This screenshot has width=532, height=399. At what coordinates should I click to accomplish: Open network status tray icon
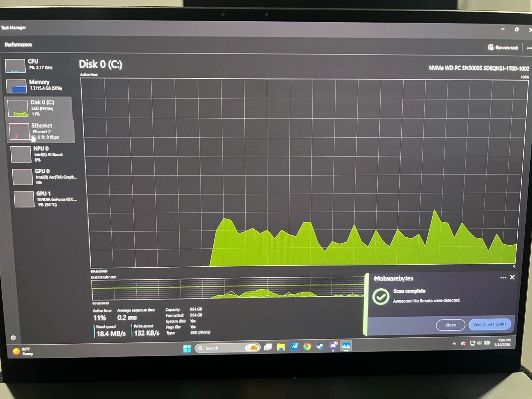pyautogui.click(x=472, y=343)
